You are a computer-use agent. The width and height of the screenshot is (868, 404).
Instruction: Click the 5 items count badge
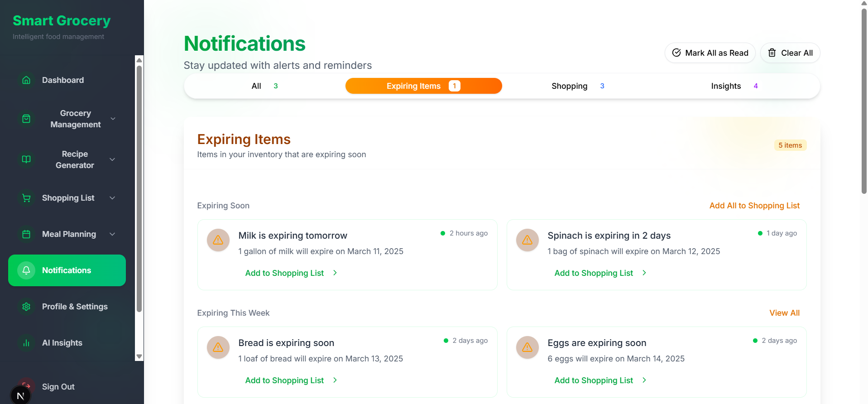[790, 145]
